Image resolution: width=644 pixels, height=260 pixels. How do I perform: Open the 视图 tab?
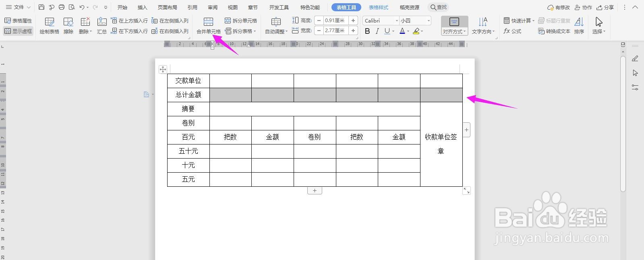[x=233, y=7]
